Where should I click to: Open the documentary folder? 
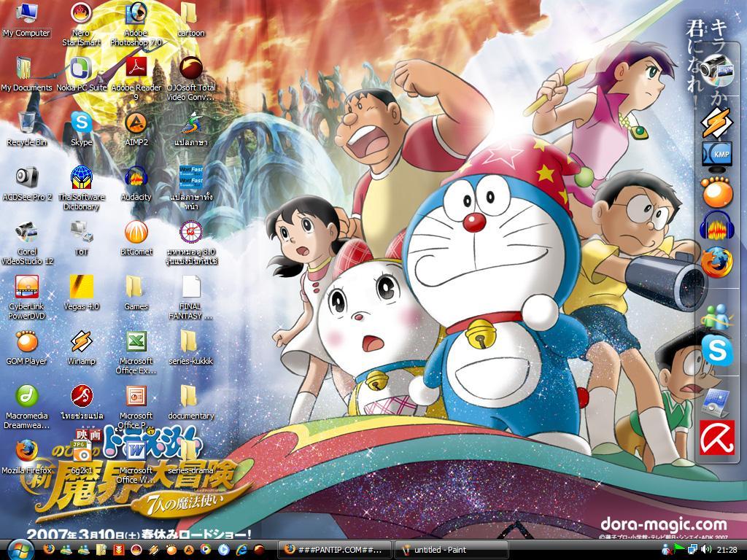[x=190, y=402]
